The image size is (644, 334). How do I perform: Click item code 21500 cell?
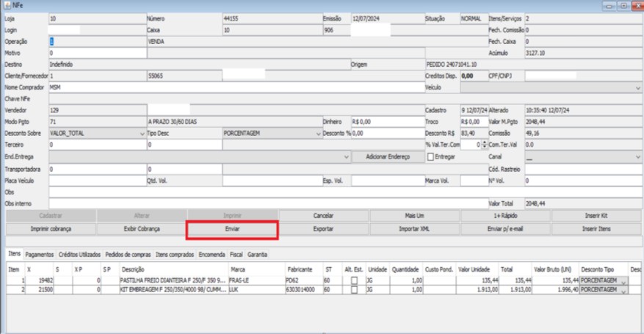click(x=40, y=290)
